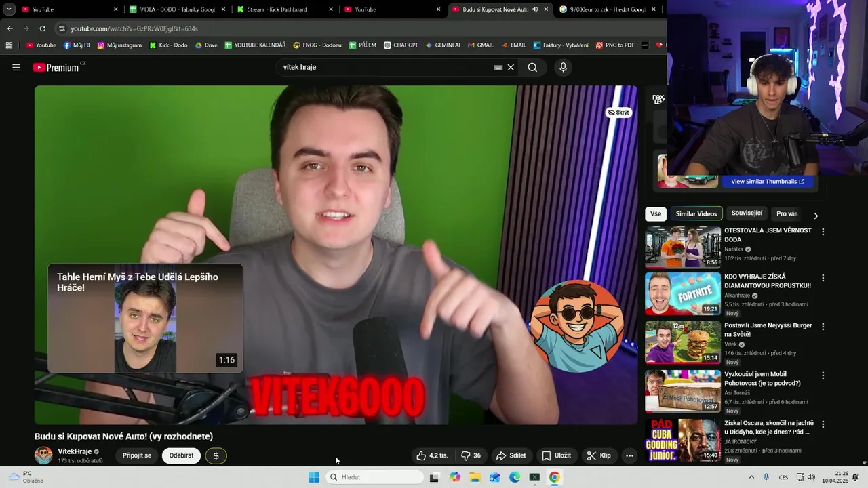Share the video via Sdílet
This screenshot has width=868, height=488.
(511, 455)
